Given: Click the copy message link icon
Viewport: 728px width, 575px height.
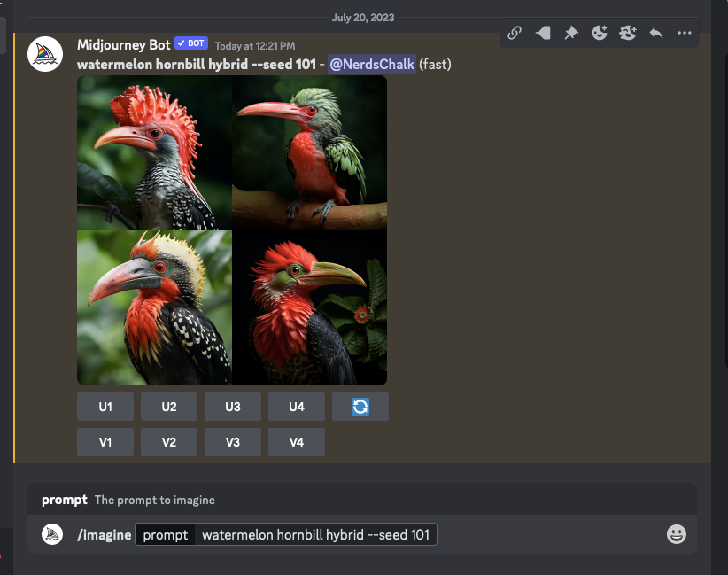Looking at the screenshot, I should coord(515,33).
